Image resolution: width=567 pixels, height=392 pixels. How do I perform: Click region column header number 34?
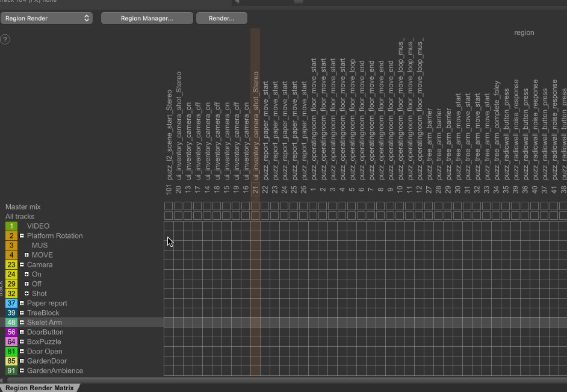tap(496, 190)
